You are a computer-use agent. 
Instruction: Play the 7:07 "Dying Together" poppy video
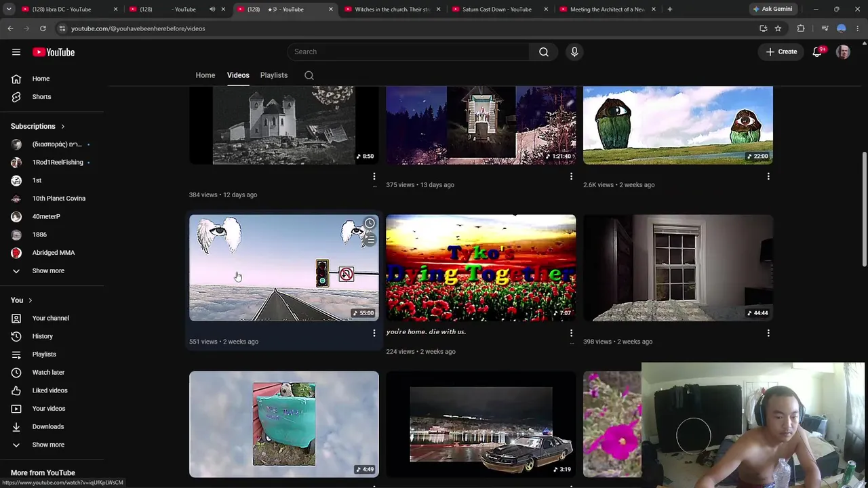(481, 268)
